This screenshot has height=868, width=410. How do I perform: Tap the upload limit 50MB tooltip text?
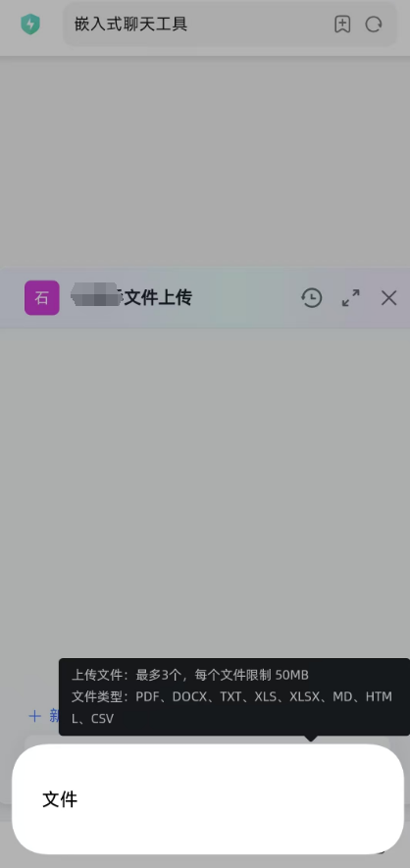(x=189, y=675)
